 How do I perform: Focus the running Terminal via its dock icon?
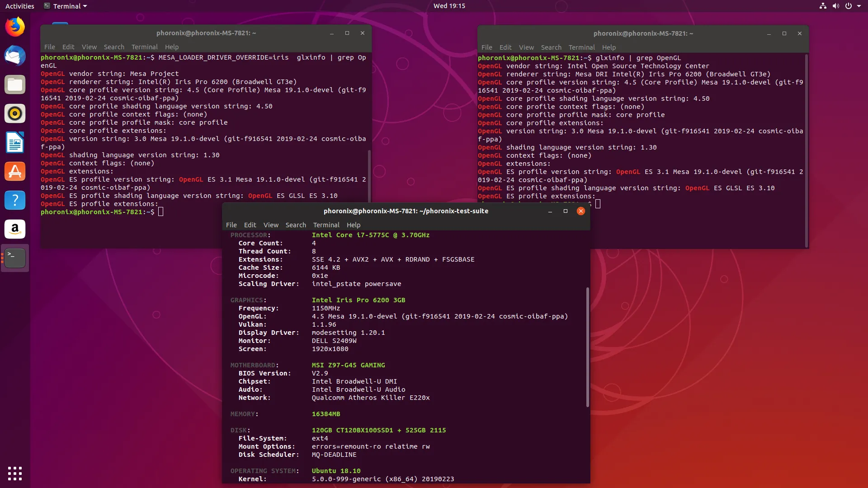point(15,258)
